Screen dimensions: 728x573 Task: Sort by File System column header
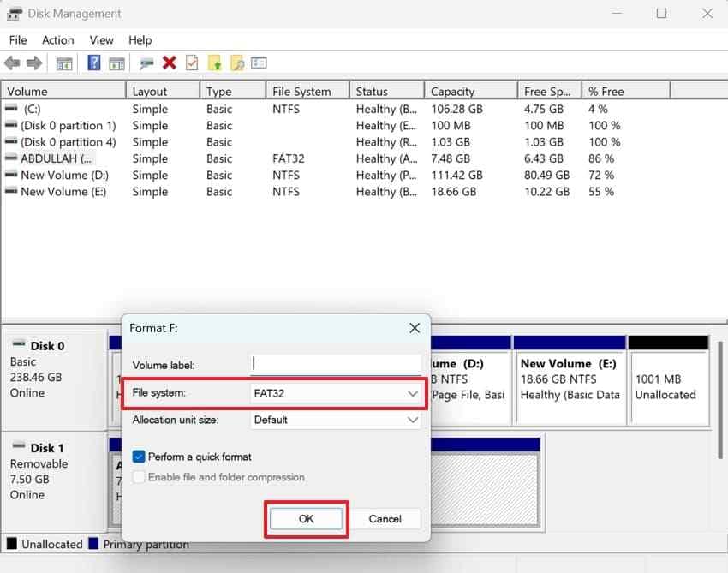[x=307, y=91]
